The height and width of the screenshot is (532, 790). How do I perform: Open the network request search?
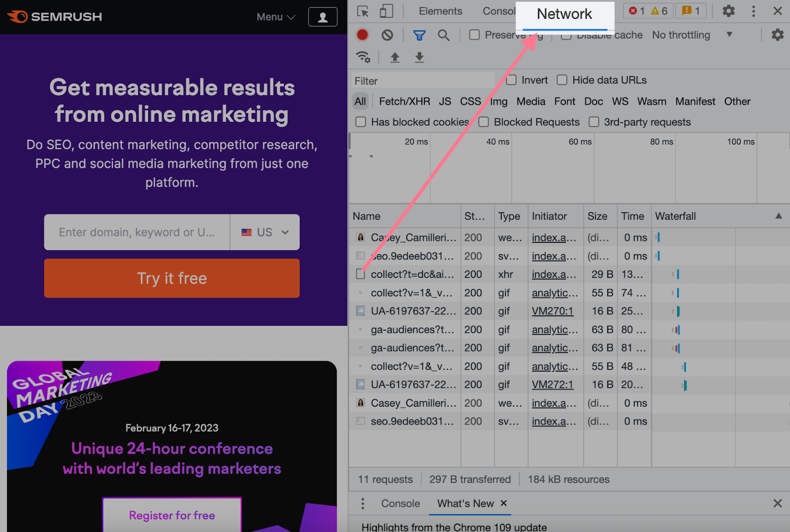(x=443, y=35)
